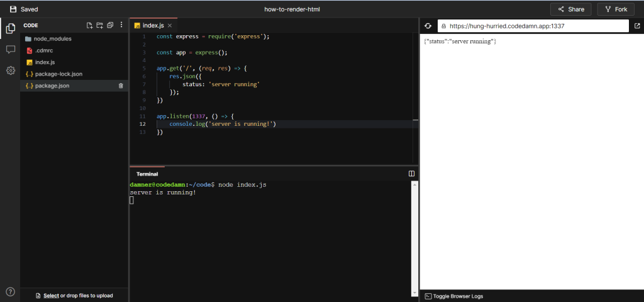Select the Terminal tab

[x=147, y=174]
